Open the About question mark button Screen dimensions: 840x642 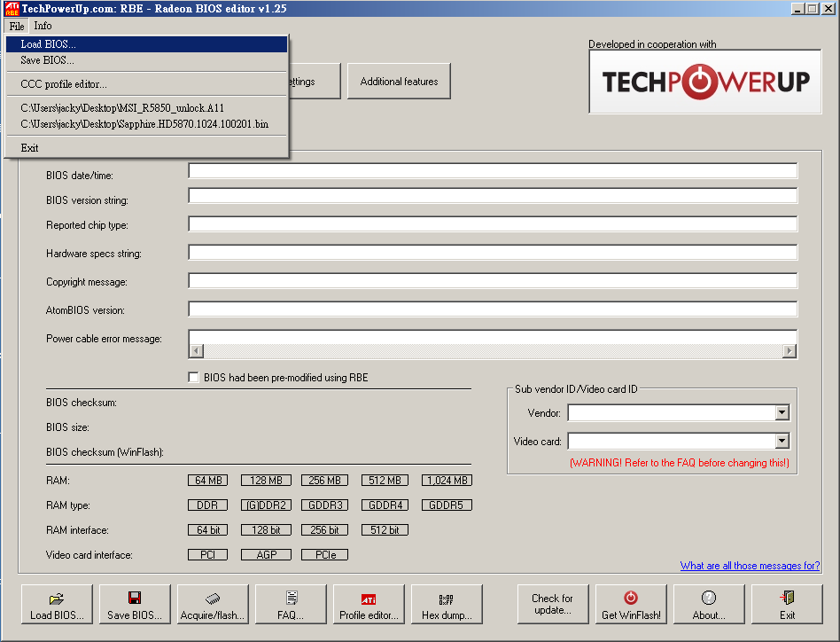click(709, 604)
